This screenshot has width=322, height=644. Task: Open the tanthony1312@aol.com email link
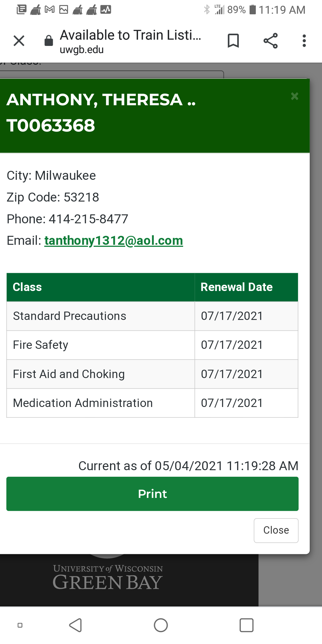pyautogui.click(x=114, y=241)
